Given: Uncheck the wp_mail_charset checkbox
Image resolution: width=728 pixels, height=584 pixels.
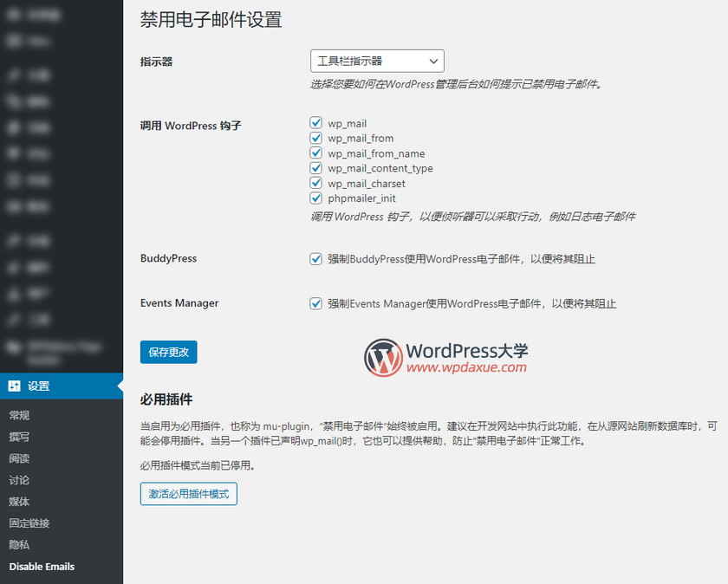Looking at the screenshot, I should pyautogui.click(x=316, y=184).
